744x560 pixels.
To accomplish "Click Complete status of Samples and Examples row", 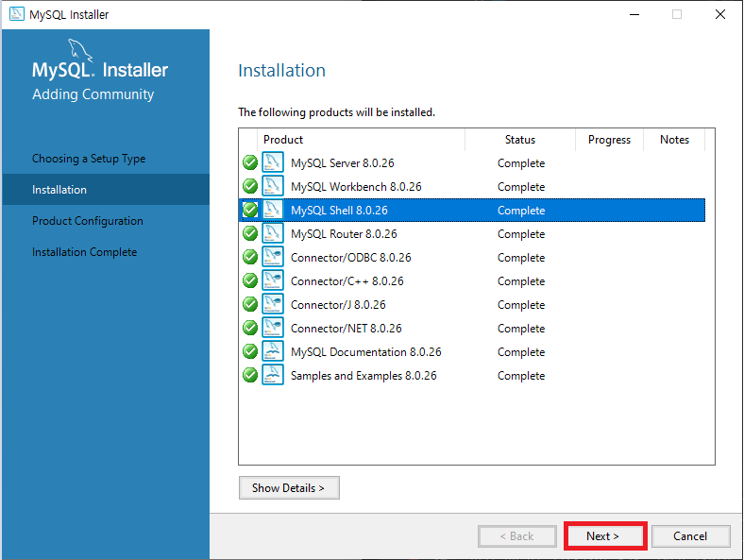I will coord(521,376).
